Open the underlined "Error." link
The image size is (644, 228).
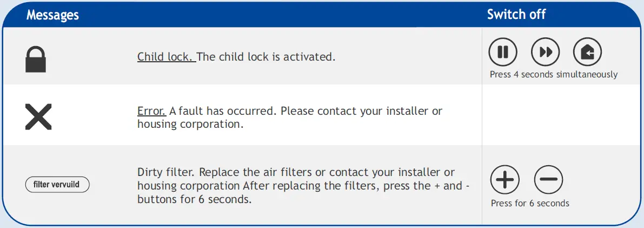[151, 111]
